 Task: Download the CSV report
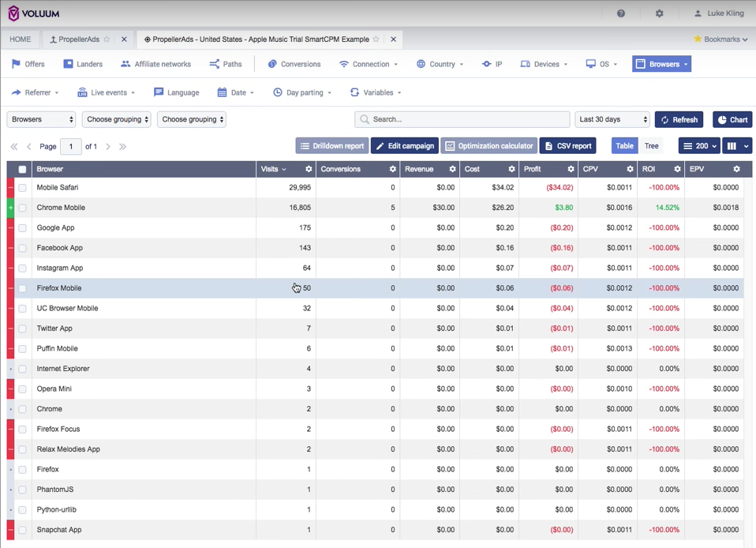tap(568, 145)
